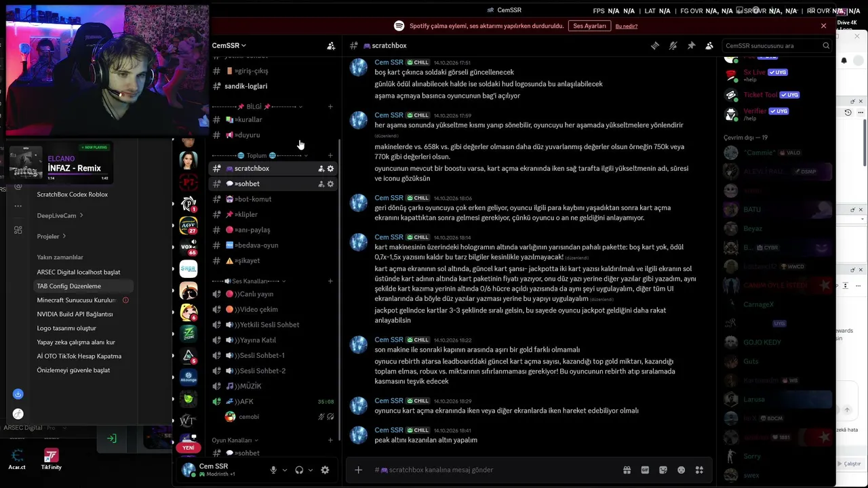Open the sticker picker

tap(663, 470)
